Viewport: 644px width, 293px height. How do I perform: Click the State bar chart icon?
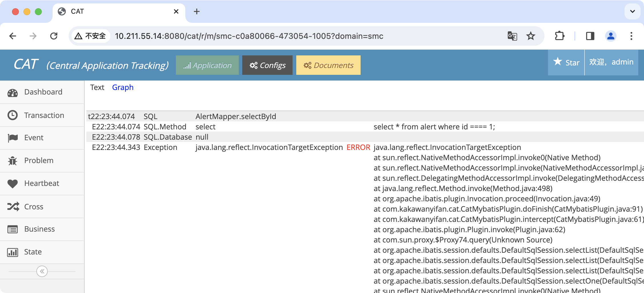pos(13,252)
